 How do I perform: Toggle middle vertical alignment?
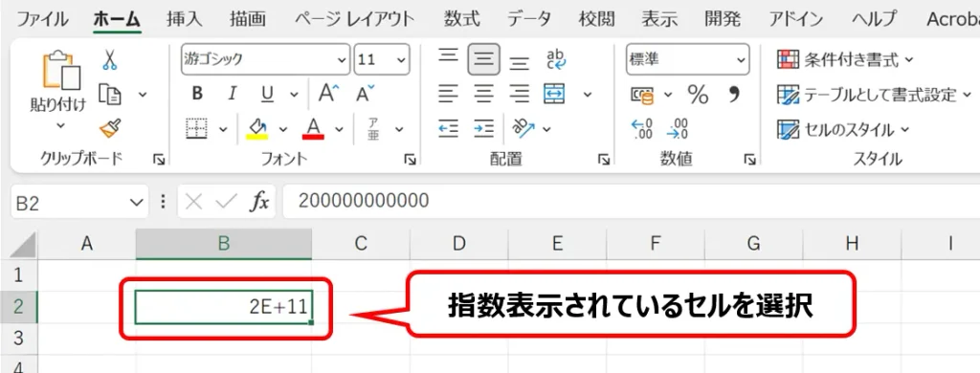(483, 59)
